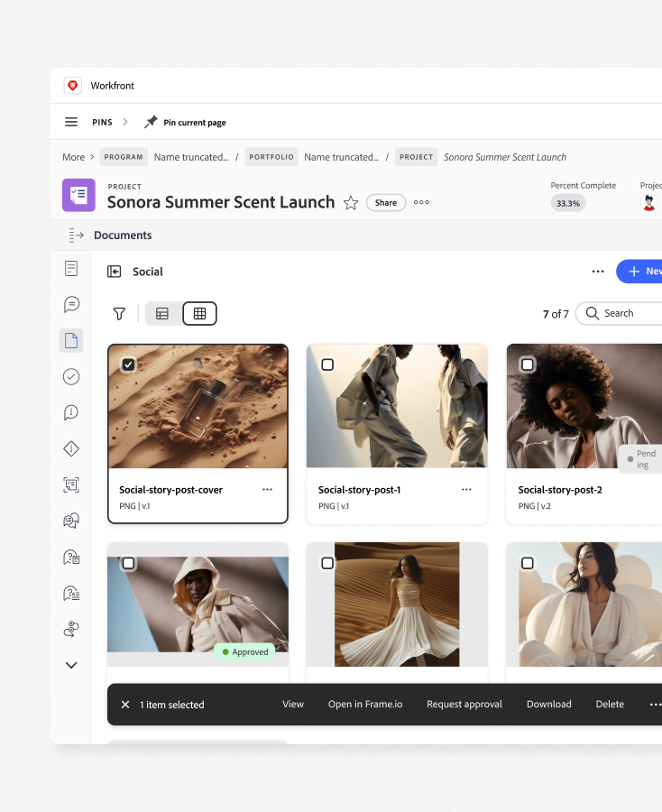Click the Social-story-post-2 file name
This screenshot has width=662, height=812.
pyautogui.click(x=560, y=489)
